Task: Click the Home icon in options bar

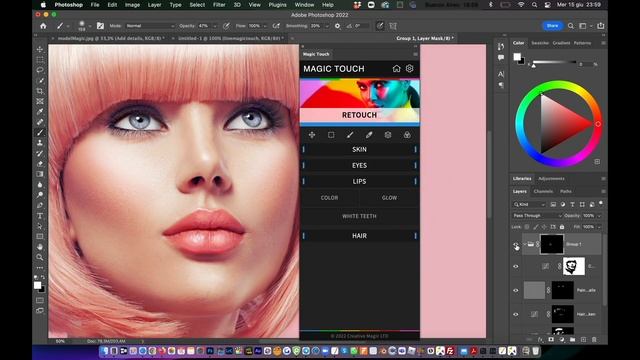Action: tap(43, 26)
